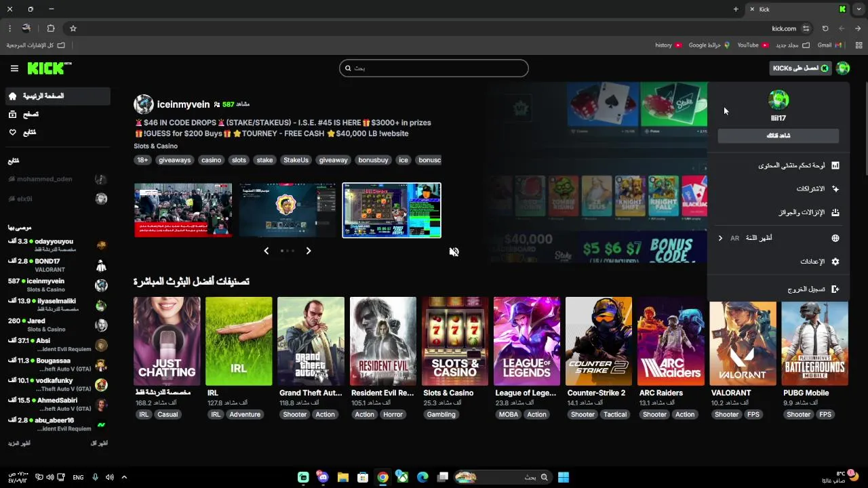Screen dimensions: 868x488
Task: Open Drops and rewards from profile menu
Action: click(x=778, y=212)
